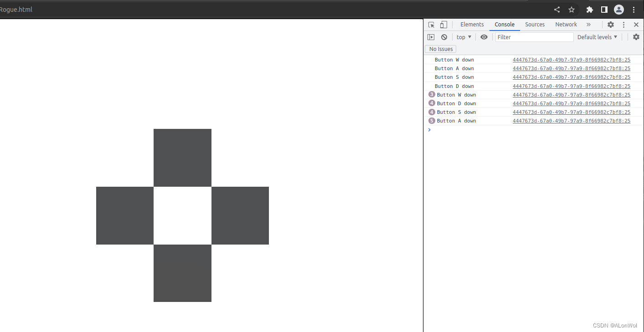Toggle the browser side panel icon

(604, 10)
